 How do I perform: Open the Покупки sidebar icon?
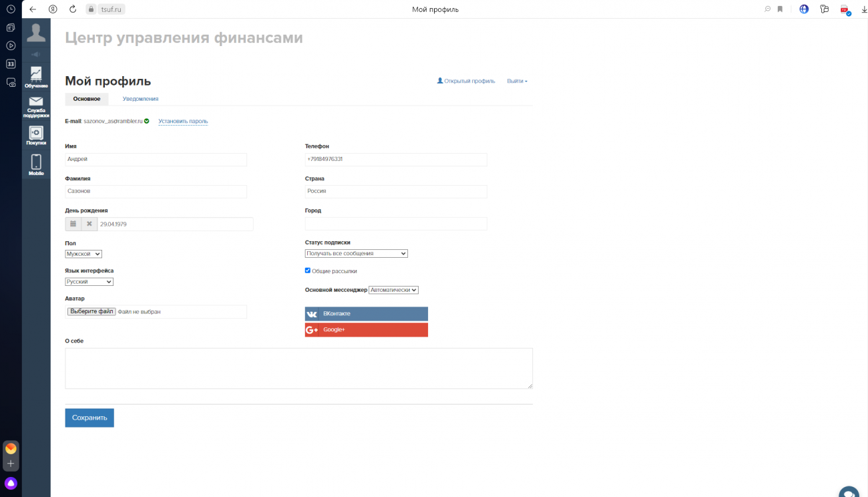[x=36, y=135]
